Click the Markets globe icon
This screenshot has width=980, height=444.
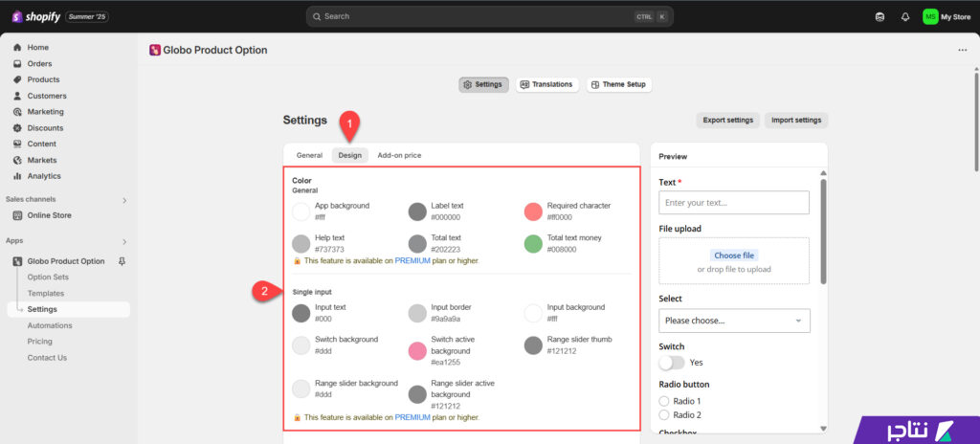point(17,160)
